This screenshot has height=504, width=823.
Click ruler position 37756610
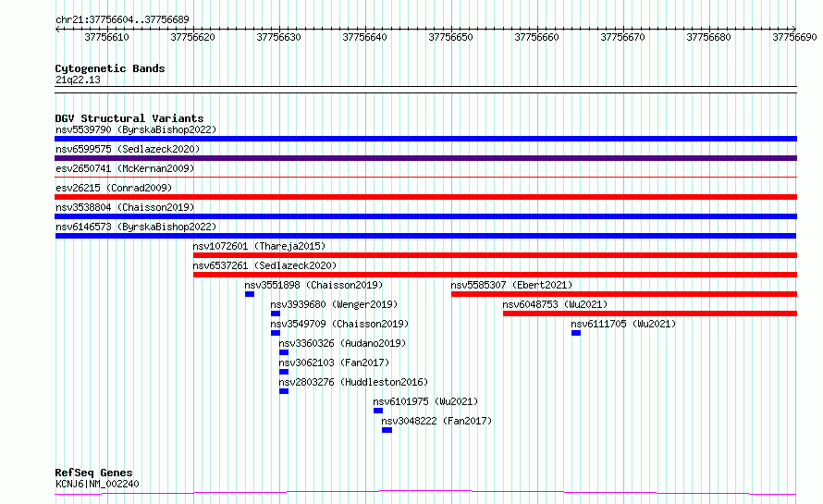coord(106,37)
